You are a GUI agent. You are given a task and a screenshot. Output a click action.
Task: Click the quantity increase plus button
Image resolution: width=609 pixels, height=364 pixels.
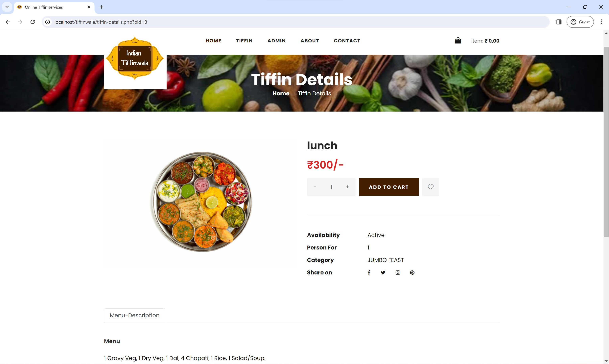(x=347, y=187)
